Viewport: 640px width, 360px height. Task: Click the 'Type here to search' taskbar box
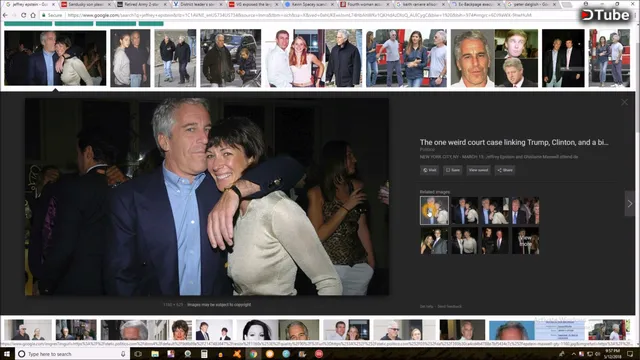72,354
